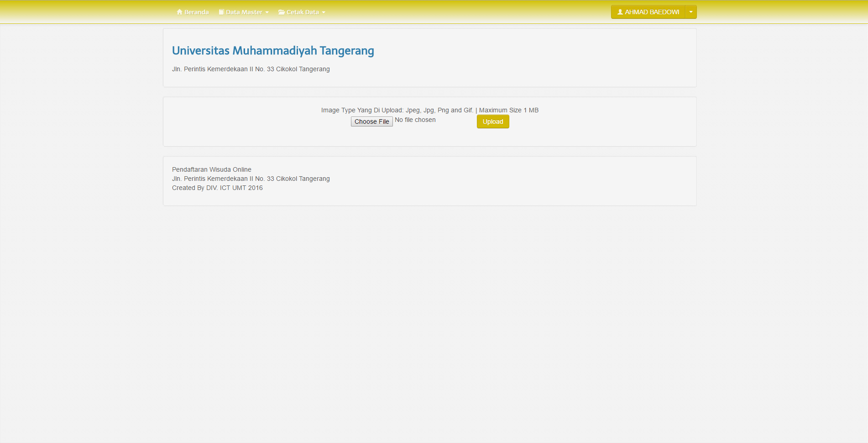Click the book icon beside Data Master

point(221,12)
